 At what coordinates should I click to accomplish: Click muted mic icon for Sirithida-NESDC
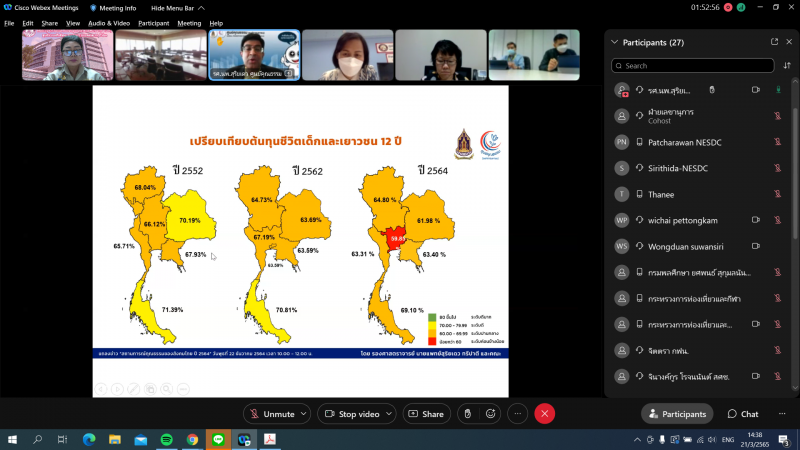(x=778, y=168)
